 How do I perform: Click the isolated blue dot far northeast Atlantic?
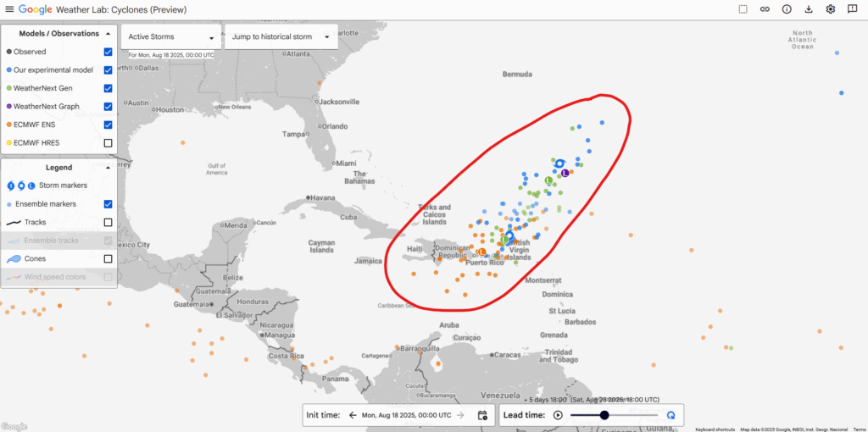837,53
